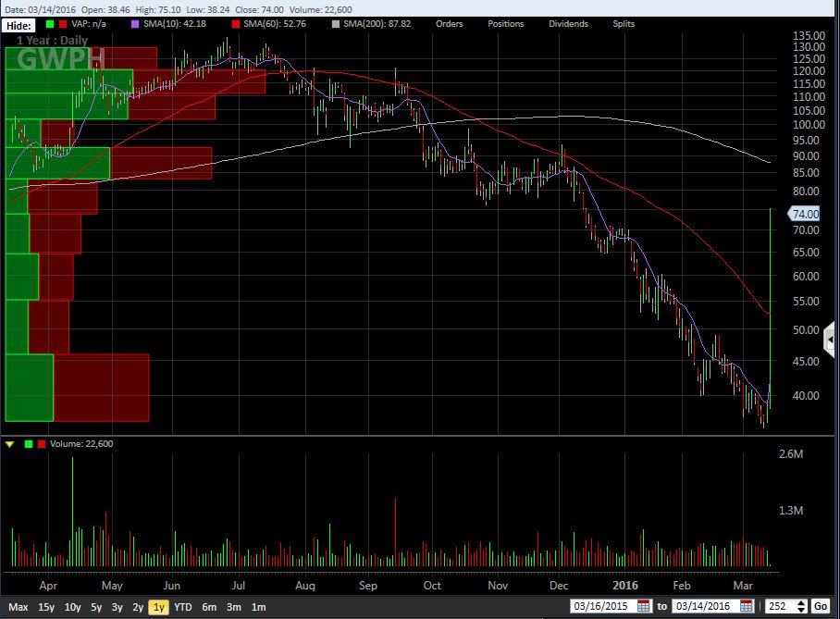Screen dimensions: 840x619
Task: Click the green Volume color square
Action: point(29,444)
